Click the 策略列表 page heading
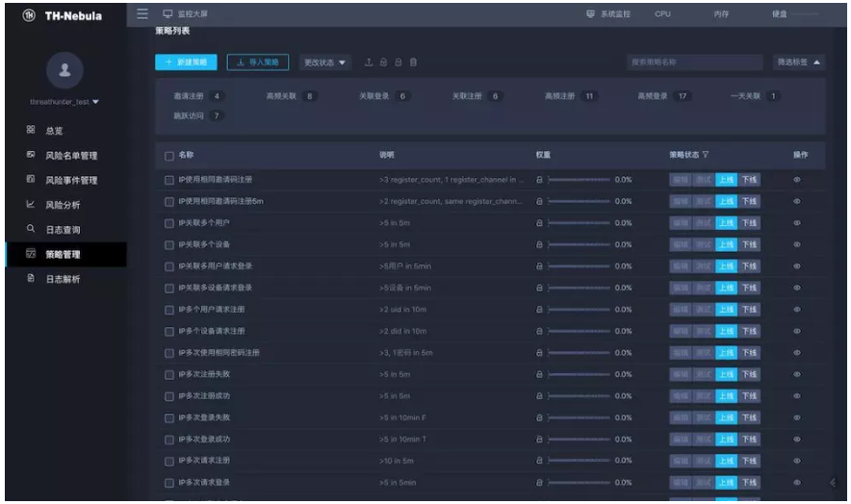The height and width of the screenshot is (504, 851). tap(172, 31)
